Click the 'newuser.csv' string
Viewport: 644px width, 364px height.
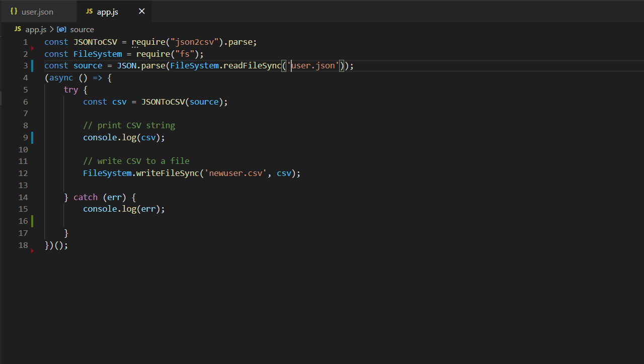point(236,173)
